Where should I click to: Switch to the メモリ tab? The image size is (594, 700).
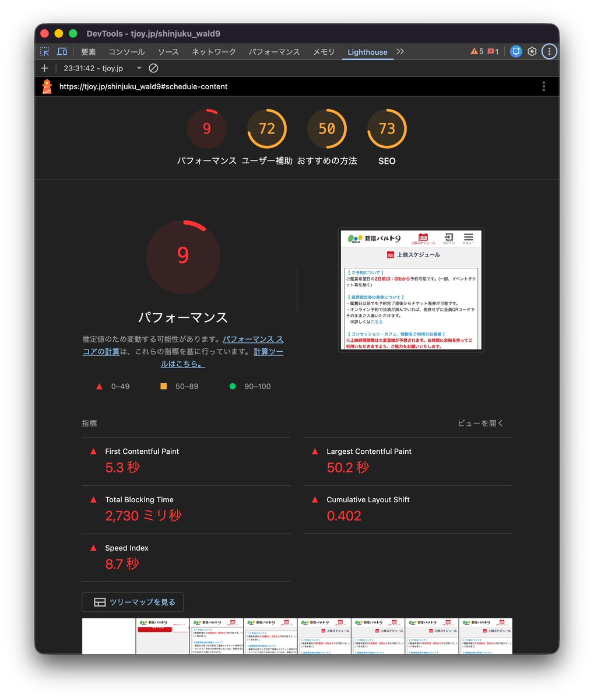click(324, 52)
